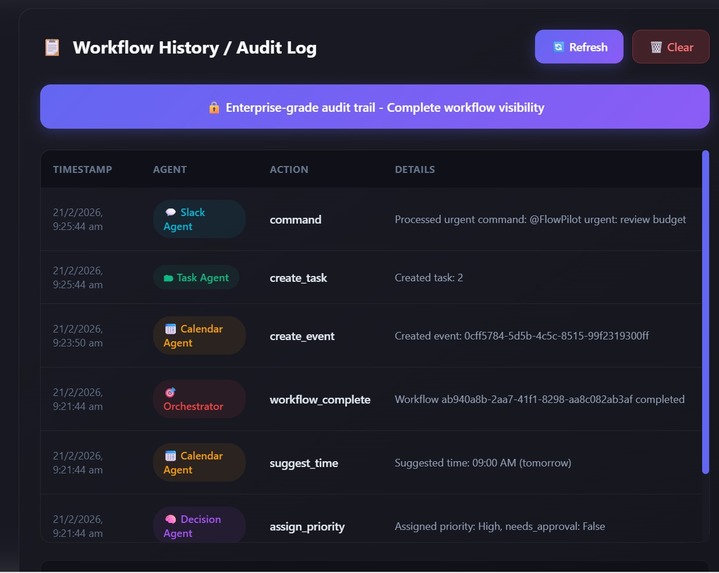Viewport: 719px width, 573px height.
Task: Click calendar icon in suggest_time row badge
Action: click(x=170, y=456)
